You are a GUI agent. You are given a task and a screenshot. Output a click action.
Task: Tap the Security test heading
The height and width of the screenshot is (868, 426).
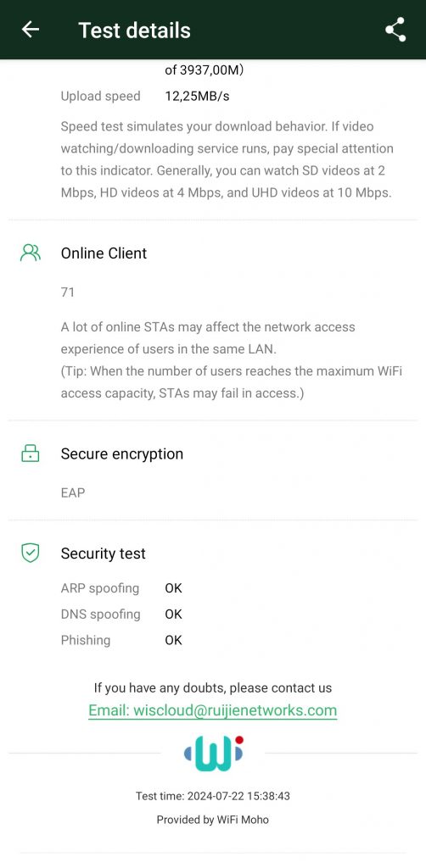[103, 554]
